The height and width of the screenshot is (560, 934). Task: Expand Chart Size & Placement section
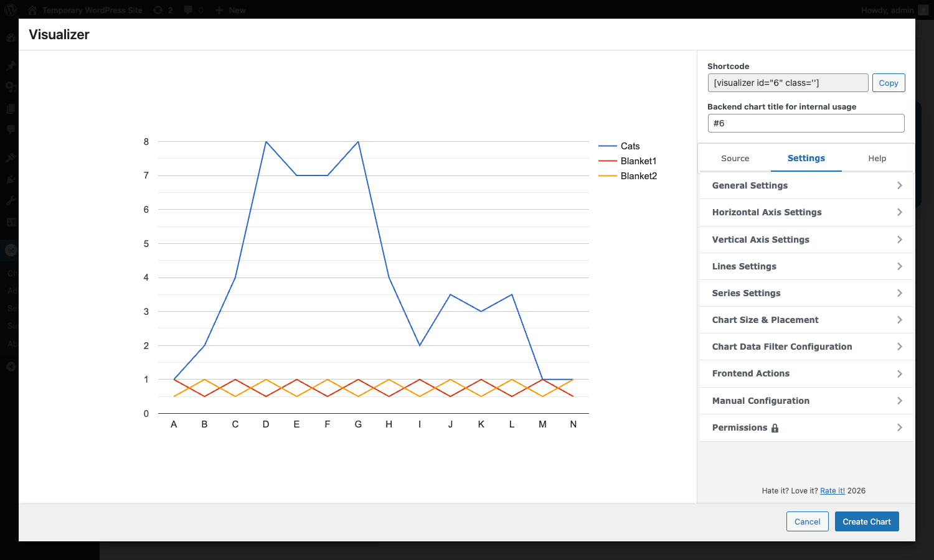pos(806,320)
